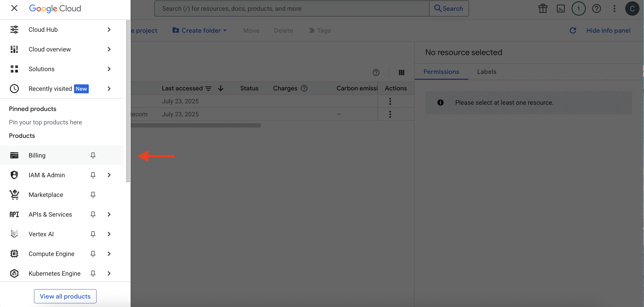Expand the Vertex AI submenu chevron
The width and height of the screenshot is (644, 307).
[x=109, y=234]
